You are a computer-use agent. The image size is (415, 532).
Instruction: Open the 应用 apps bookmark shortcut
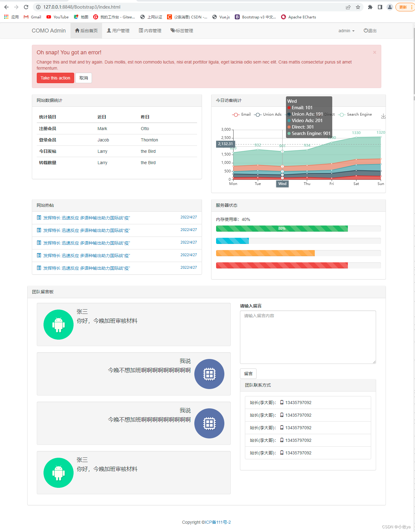coord(11,17)
